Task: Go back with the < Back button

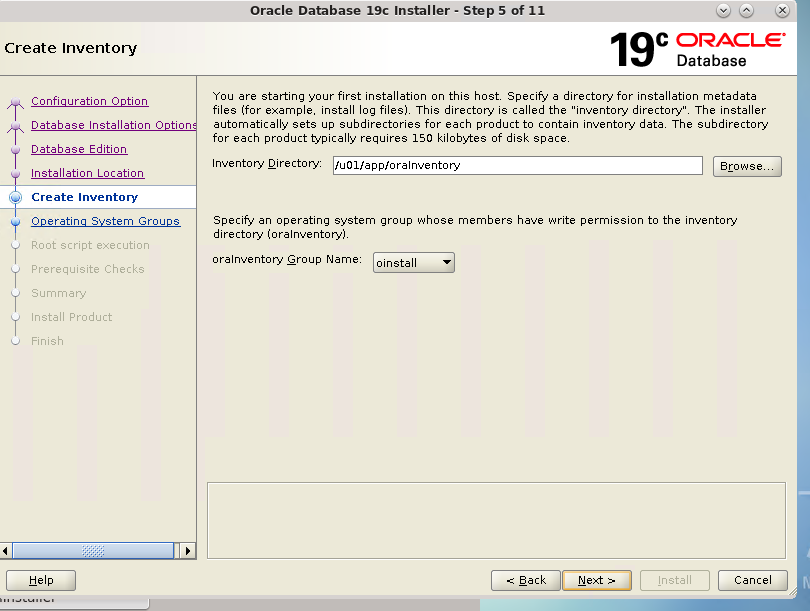Action: pyautogui.click(x=526, y=581)
